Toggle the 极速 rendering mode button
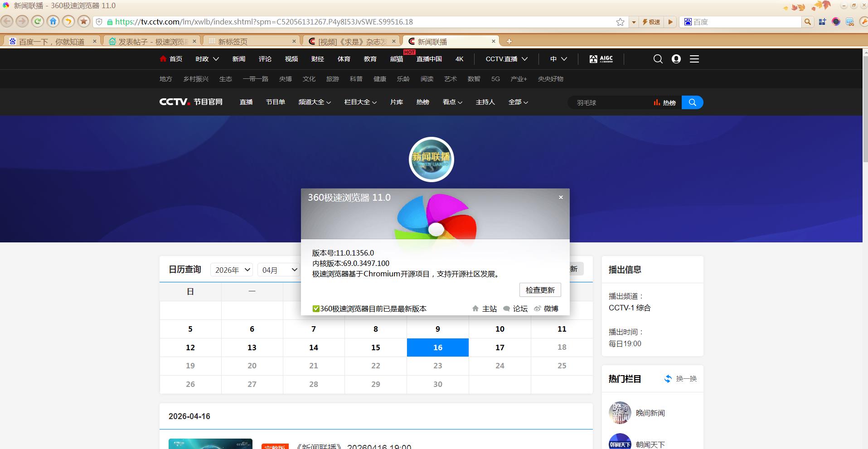This screenshot has height=449, width=868. pyautogui.click(x=652, y=22)
